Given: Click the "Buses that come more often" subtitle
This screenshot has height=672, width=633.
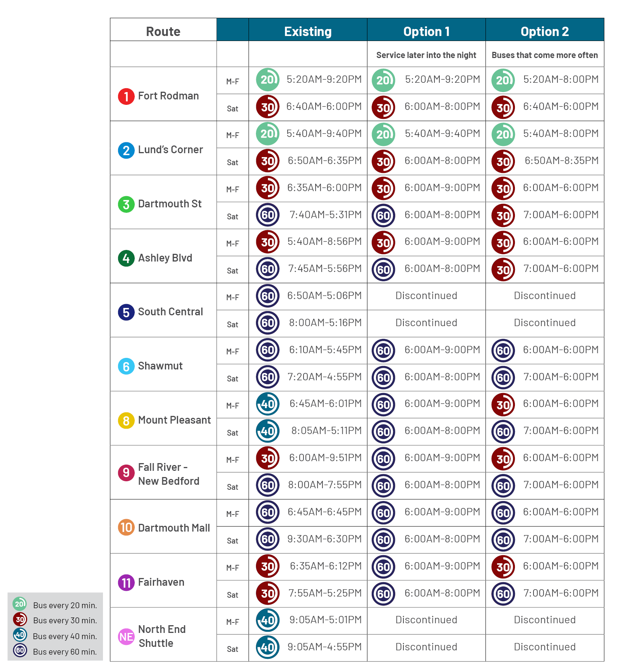Looking at the screenshot, I should click(545, 55).
